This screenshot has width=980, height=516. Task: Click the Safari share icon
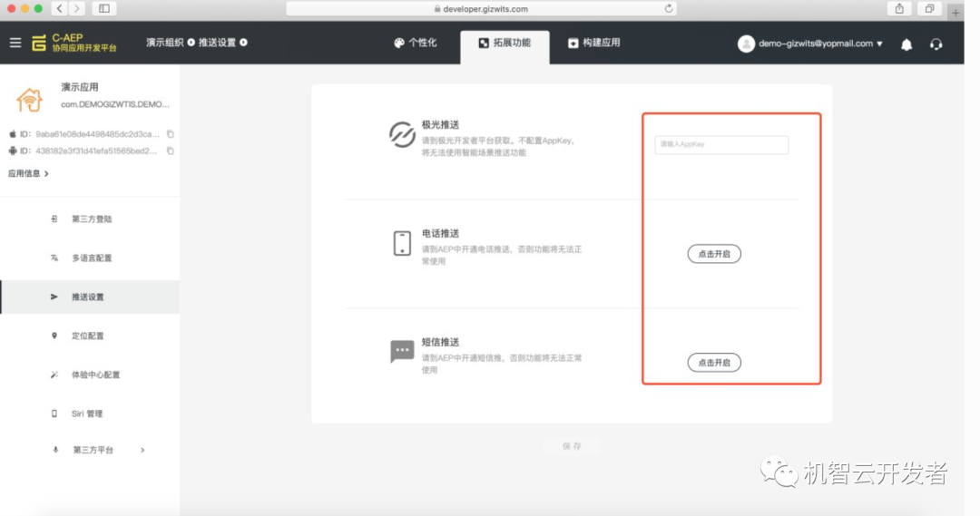tap(899, 9)
